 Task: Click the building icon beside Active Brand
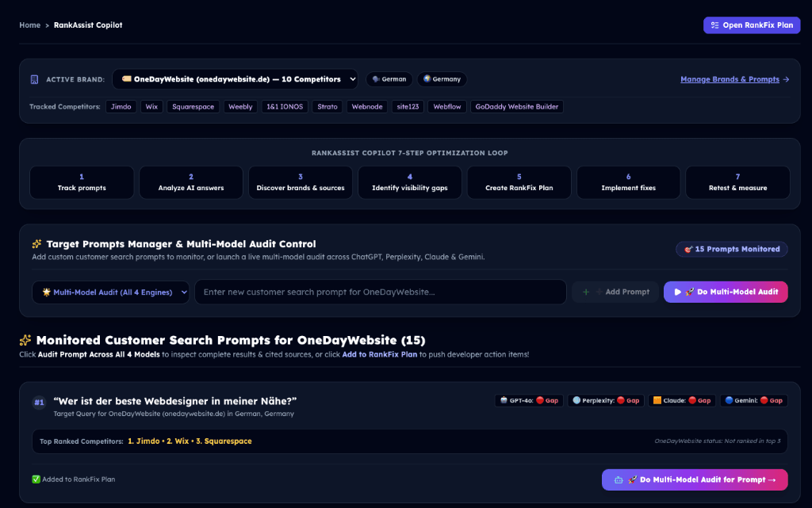[x=34, y=80]
